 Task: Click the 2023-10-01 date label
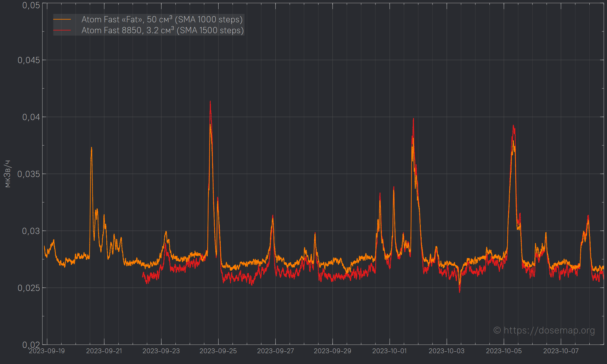(x=390, y=351)
